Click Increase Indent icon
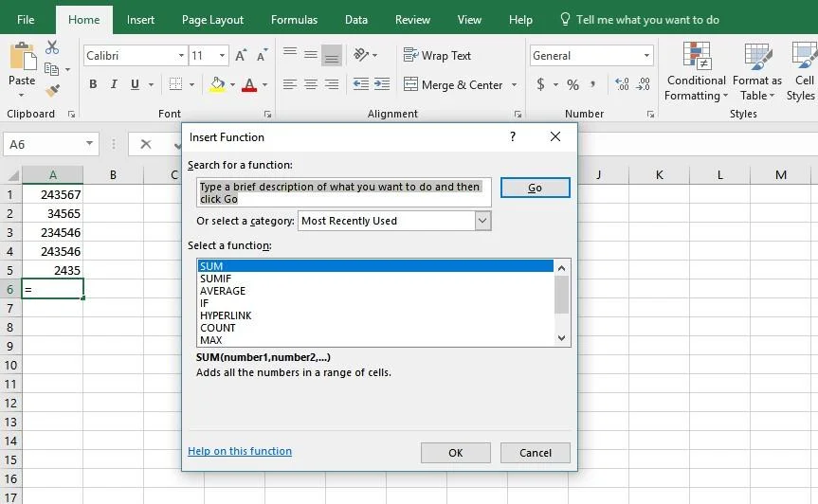The width and height of the screenshot is (818, 504). [x=382, y=84]
